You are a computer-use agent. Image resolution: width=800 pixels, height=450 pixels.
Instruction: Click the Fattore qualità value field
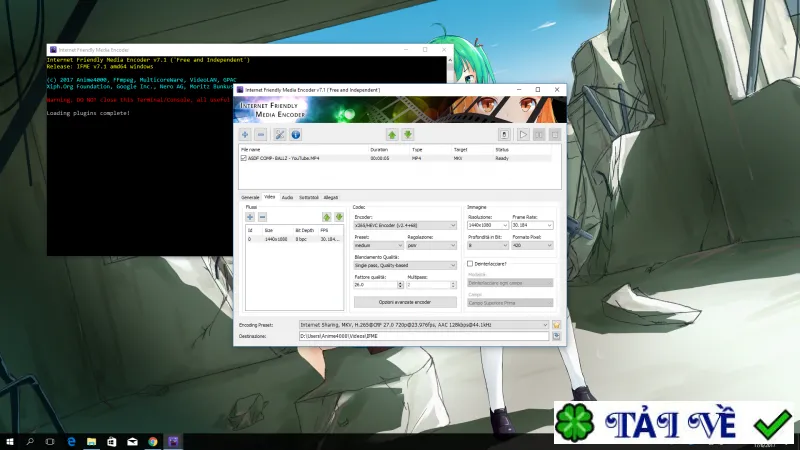point(376,285)
